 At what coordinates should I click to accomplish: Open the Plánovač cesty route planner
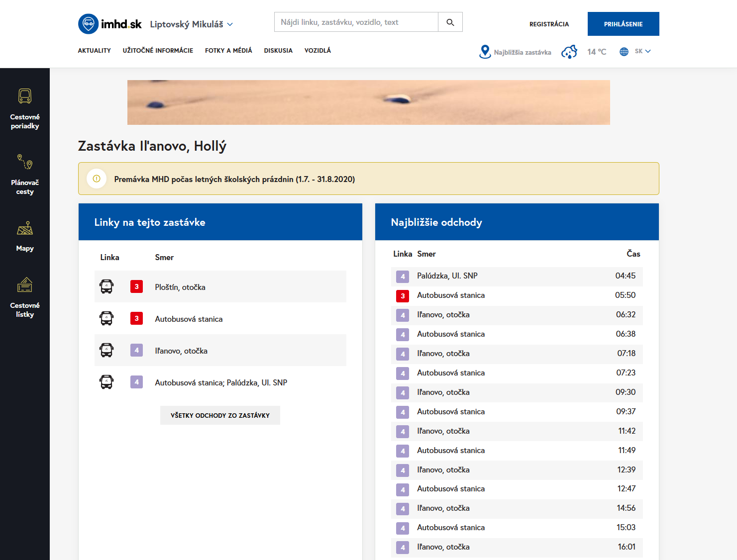25,174
